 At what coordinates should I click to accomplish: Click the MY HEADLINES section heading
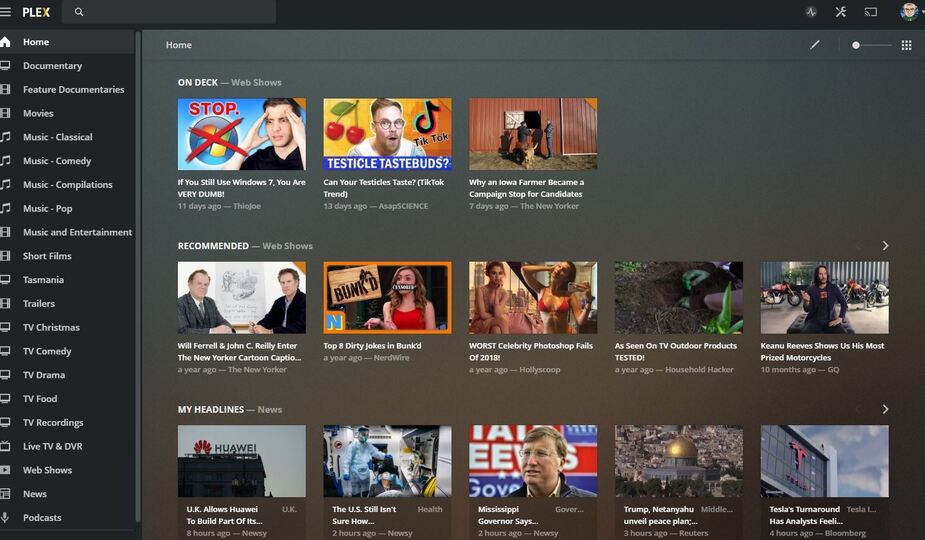coord(211,410)
